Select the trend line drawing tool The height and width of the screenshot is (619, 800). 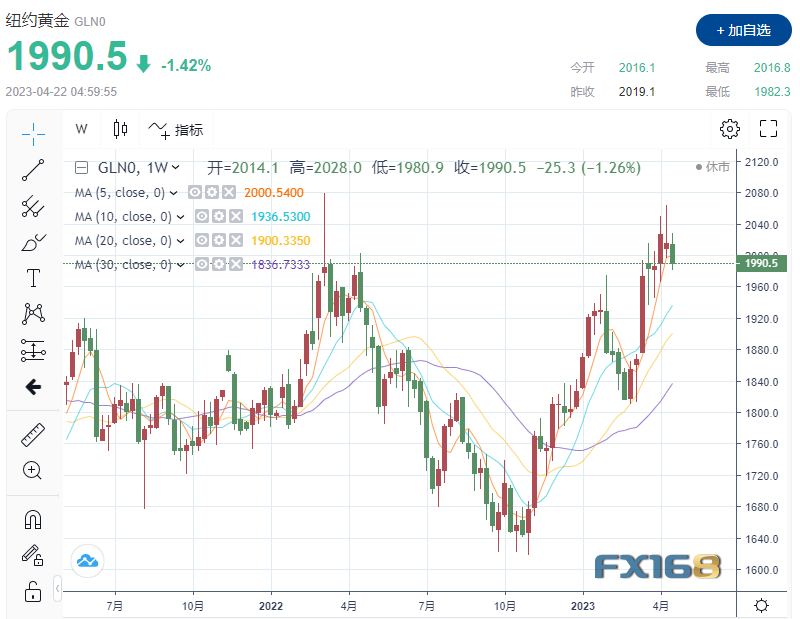[33, 169]
